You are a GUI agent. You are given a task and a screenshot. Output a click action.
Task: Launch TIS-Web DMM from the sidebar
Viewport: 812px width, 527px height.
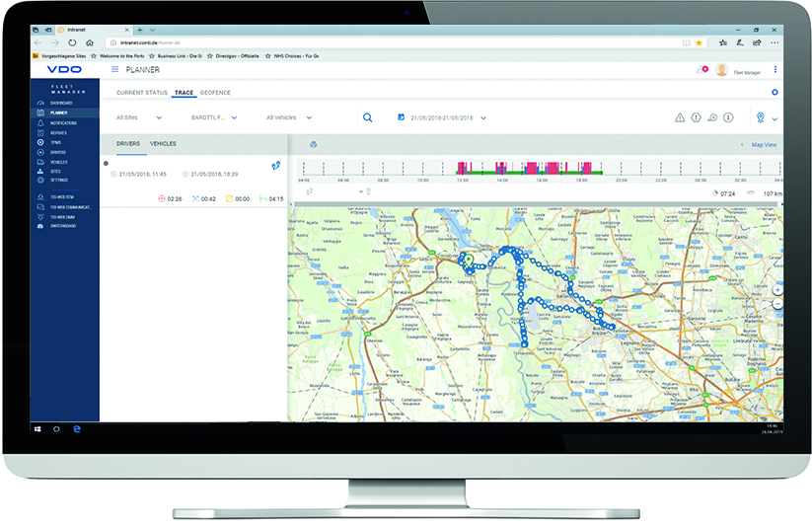(61, 217)
